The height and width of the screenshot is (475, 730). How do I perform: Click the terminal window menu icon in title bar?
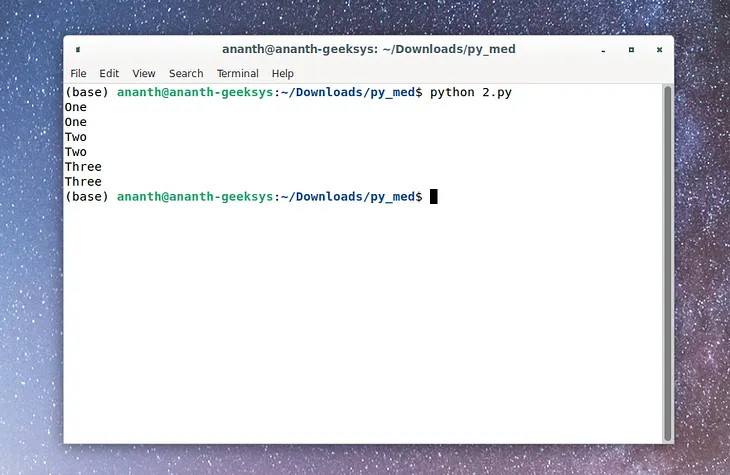pyautogui.click(x=78, y=49)
